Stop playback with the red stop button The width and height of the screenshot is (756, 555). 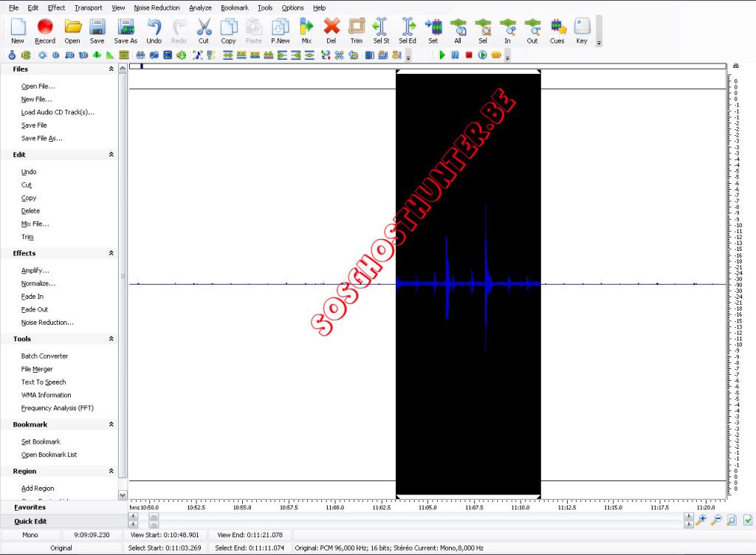(469, 55)
